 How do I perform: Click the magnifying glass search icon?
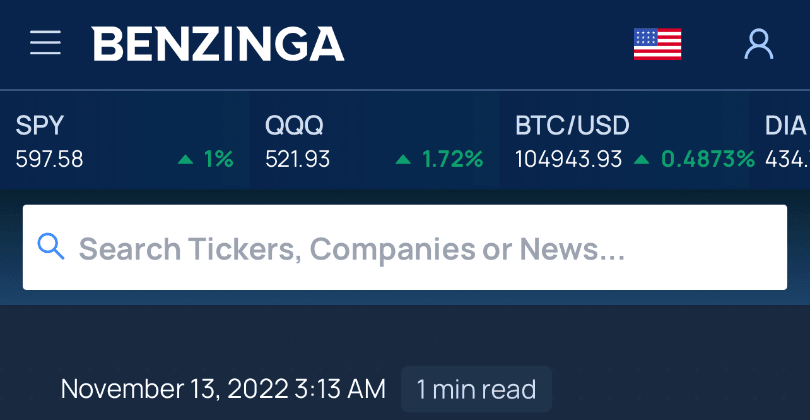click(x=50, y=247)
